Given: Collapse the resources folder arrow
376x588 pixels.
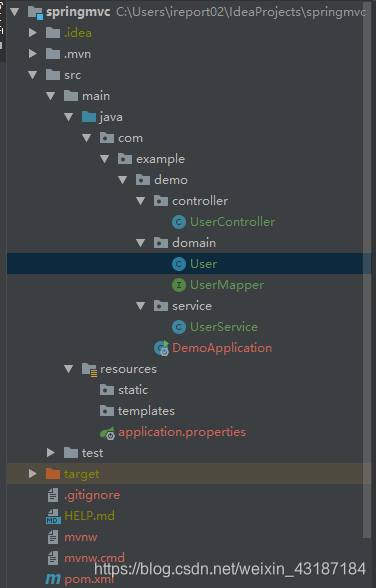Looking at the screenshot, I should [x=69, y=369].
